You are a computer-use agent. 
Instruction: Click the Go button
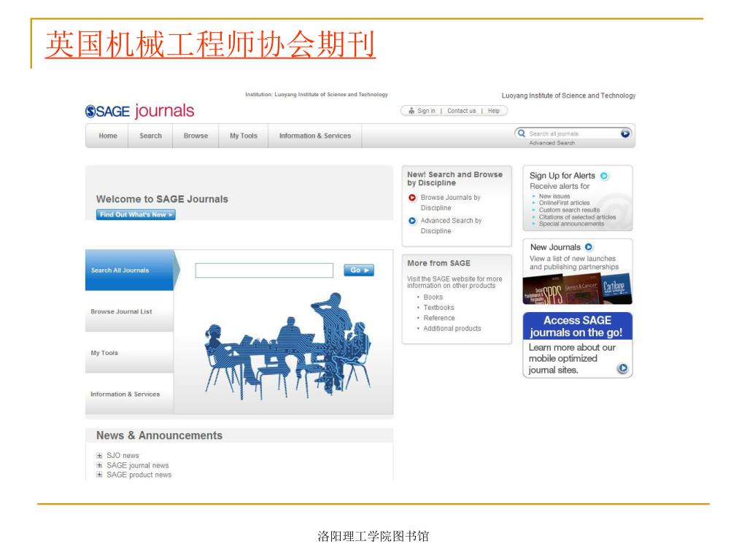359,271
